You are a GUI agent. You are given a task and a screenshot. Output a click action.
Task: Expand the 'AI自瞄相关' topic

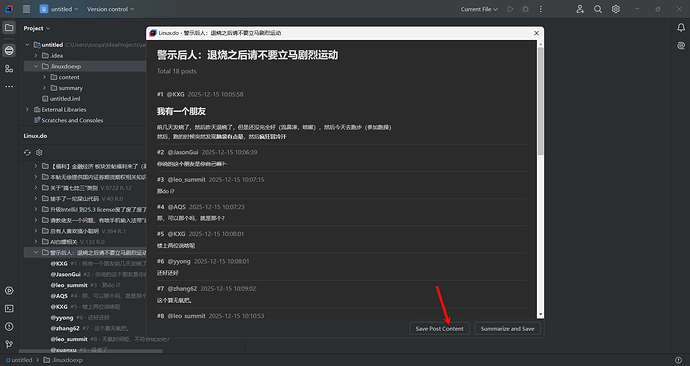(x=36, y=242)
